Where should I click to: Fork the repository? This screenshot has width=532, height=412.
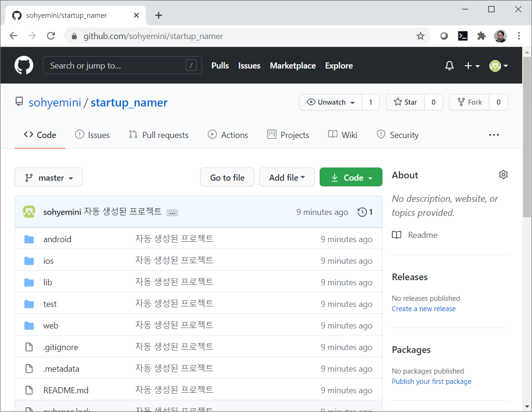pyautogui.click(x=469, y=102)
